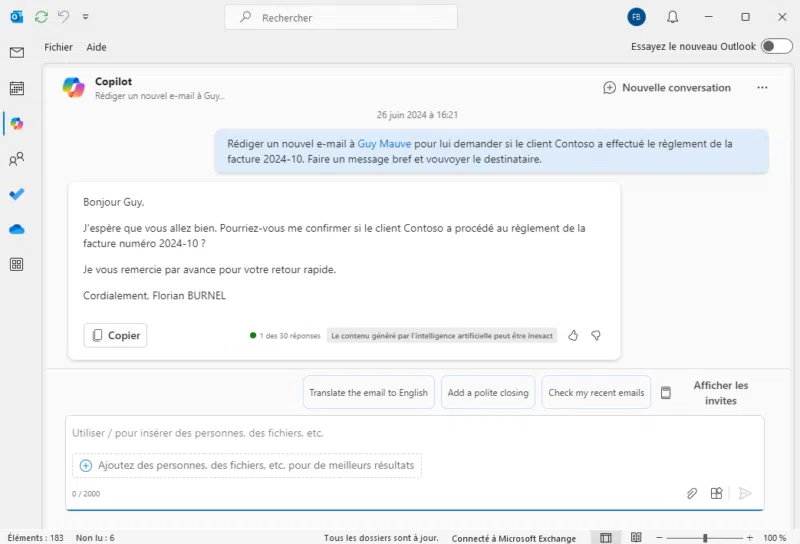800x544 pixels.
Task: Switch to normal view in status bar
Action: 606,537
